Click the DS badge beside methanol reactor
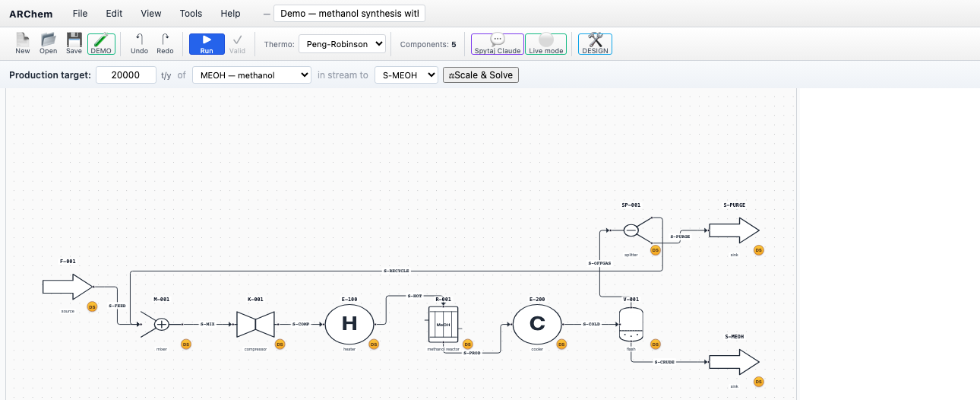Viewport: 980px width, 400px height. click(468, 344)
